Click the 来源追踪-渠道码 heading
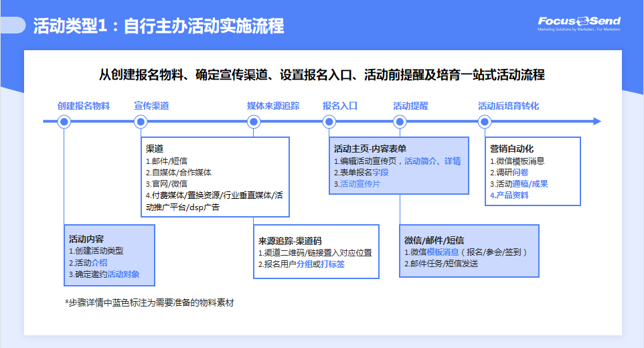 click(x=290, y=241)
